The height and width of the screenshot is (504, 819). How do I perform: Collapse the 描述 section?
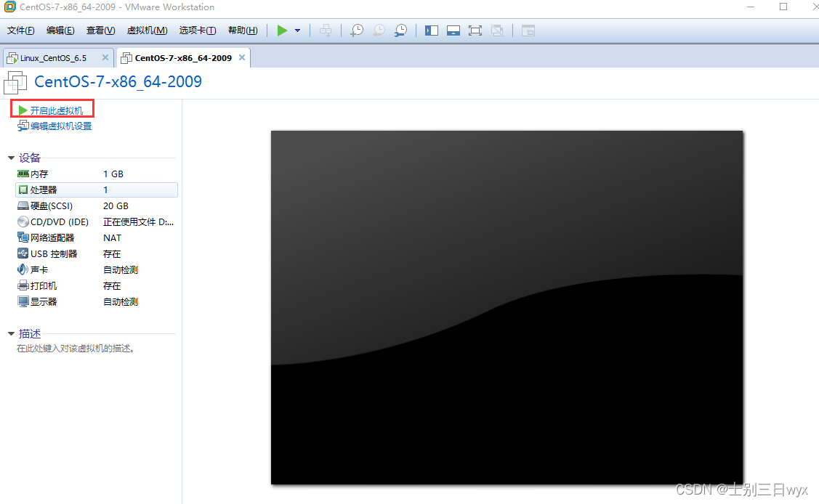coord(11,333)
